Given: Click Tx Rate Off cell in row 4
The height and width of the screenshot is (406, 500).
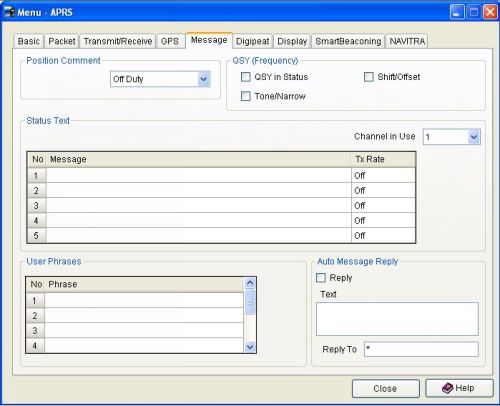Looking at the screenshot, I should pyautogui.click(x=383, y=220).
